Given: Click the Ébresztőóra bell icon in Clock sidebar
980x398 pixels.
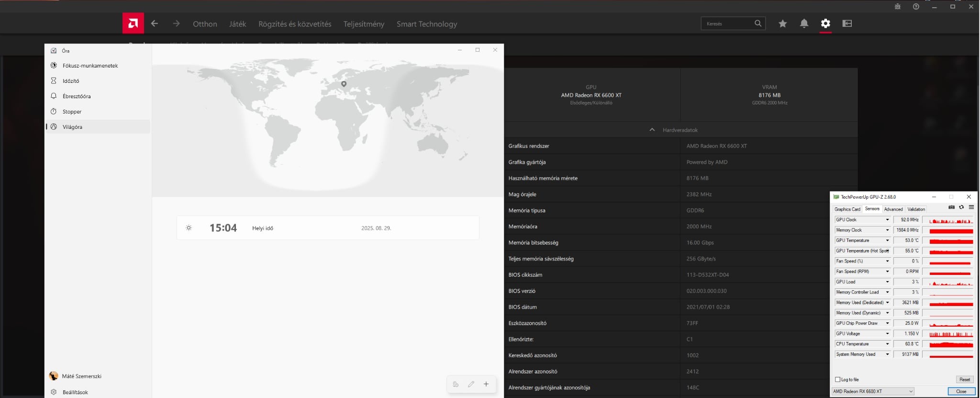Looking at the screenshot, I should 54,96.
